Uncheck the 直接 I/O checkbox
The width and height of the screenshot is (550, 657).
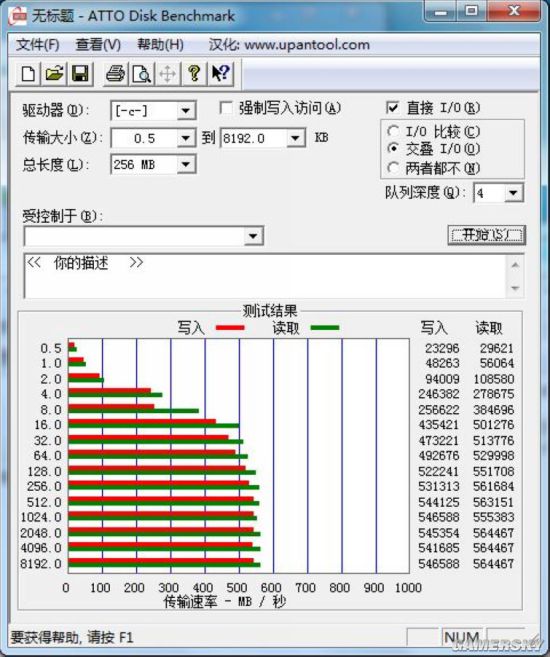tap(392, 108)
